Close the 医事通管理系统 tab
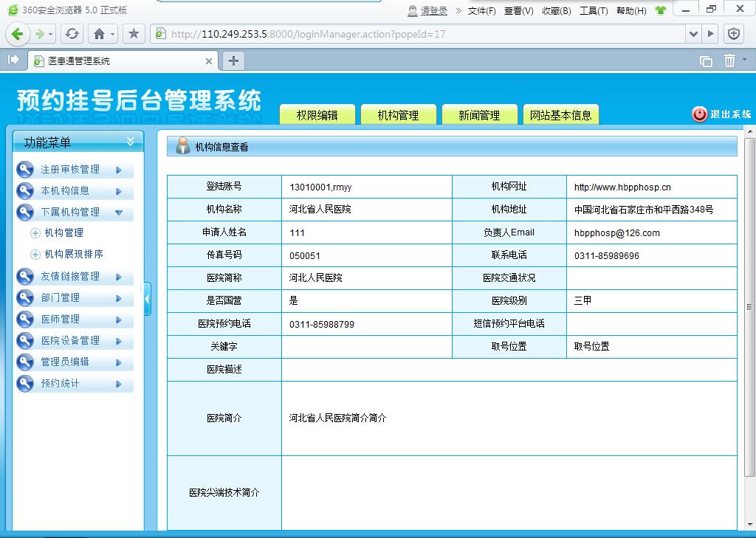Viewport: 756px width, 538px height. (x=209, y=61)
